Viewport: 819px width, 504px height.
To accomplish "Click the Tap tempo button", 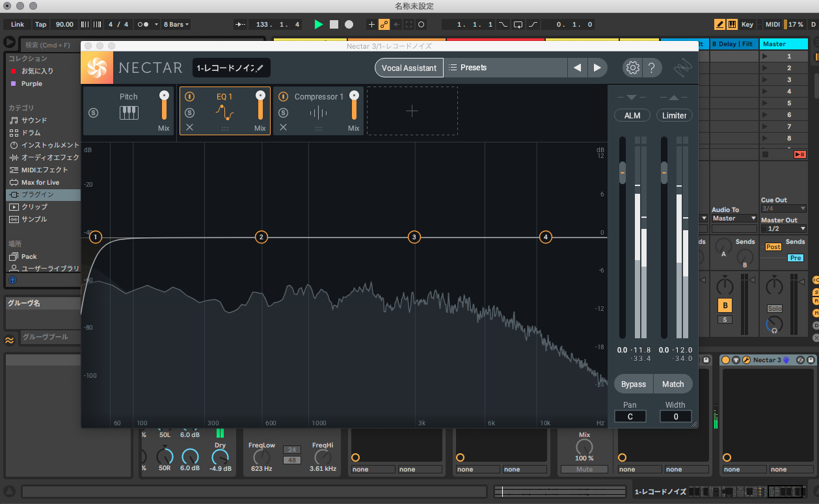I will coord(41,24).
